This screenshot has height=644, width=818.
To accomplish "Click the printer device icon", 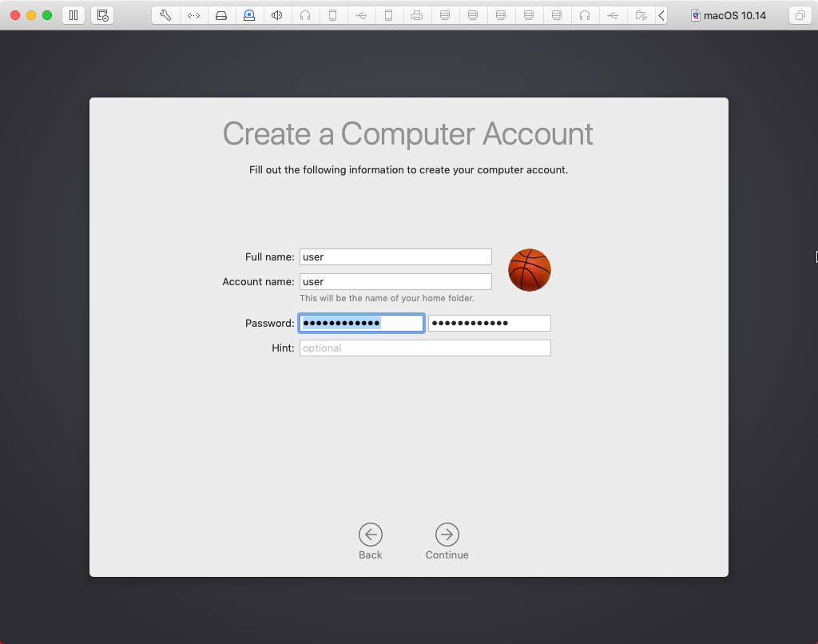I will tap(417, 15).
